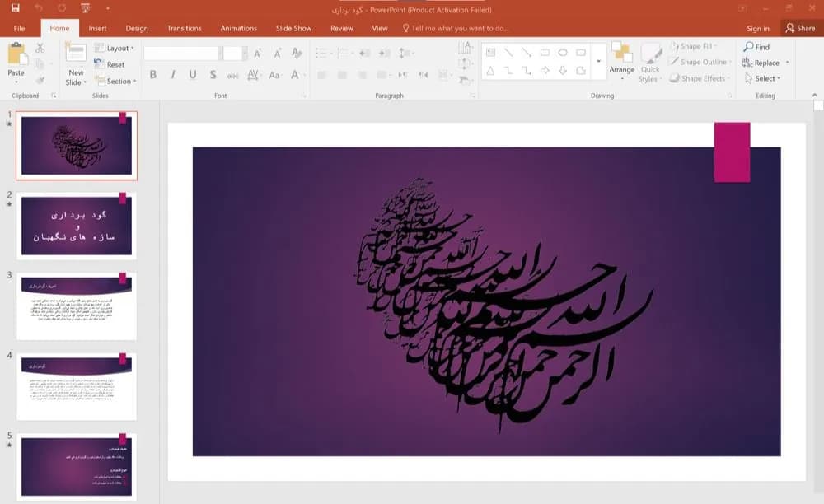Switch to the Animations tab
The height and width of the screenshot is (504, 824).
click(x=239, y=28)
